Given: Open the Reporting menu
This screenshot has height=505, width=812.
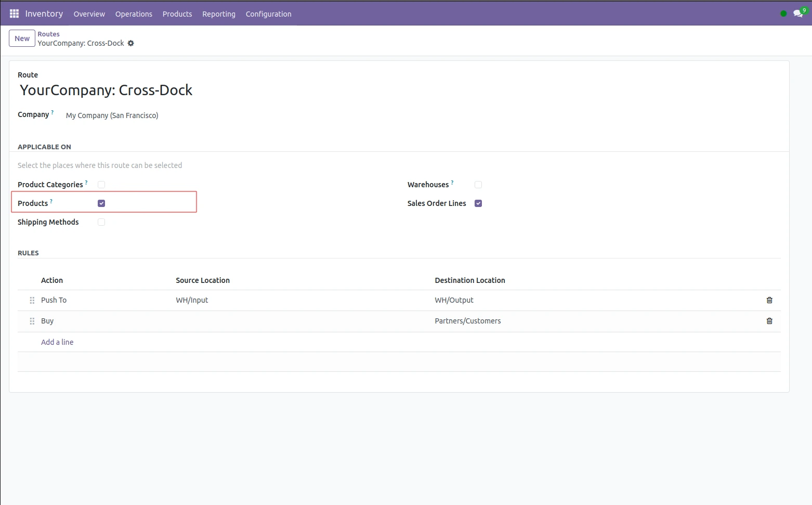Looking at the screenshot, I should tap(218, 14).
